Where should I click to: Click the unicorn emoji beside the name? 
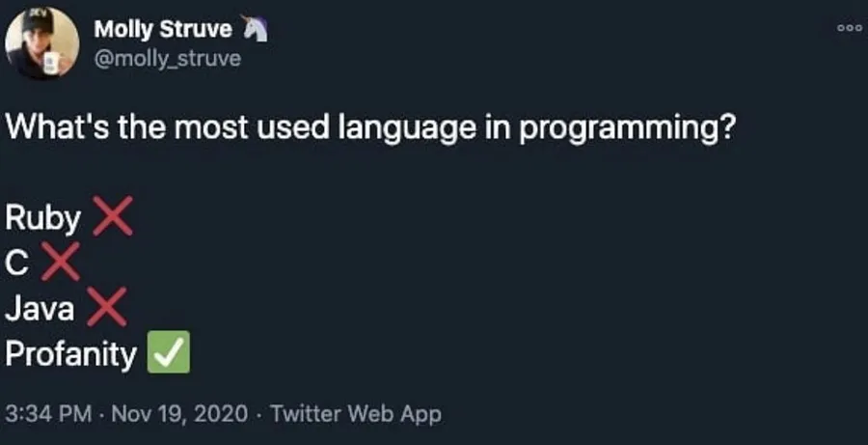tap(254, 30)
